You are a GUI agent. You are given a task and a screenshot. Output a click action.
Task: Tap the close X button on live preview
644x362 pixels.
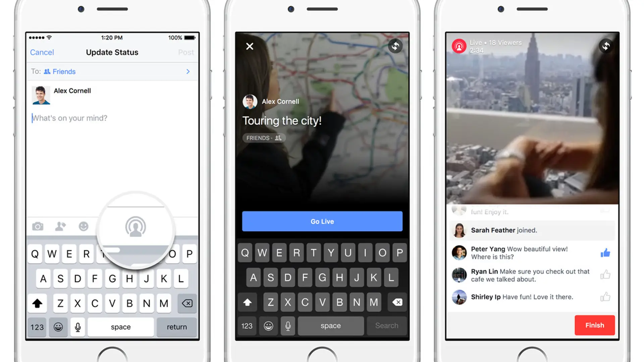(250, 46)
